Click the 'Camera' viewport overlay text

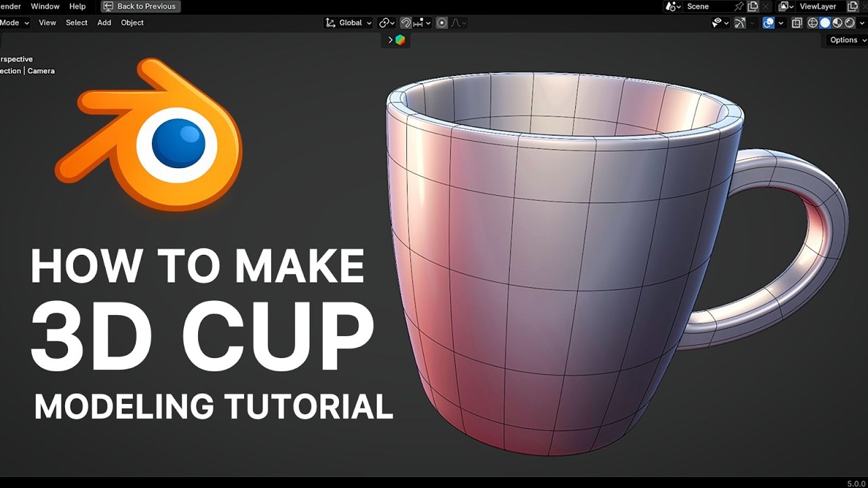tap(41, 70)
